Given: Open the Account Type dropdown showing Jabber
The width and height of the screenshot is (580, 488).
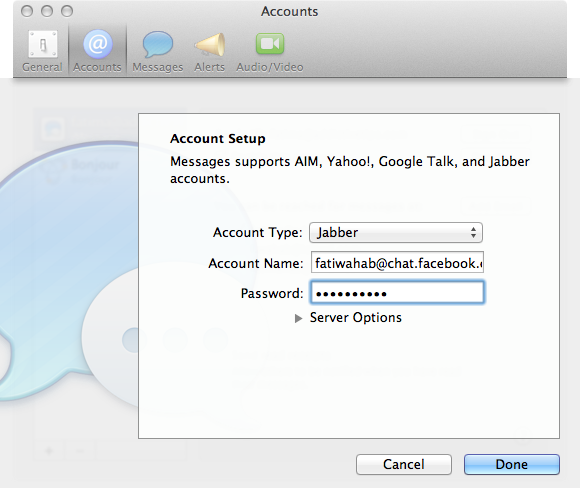Looking at the screenshot, I should (396, 233).
